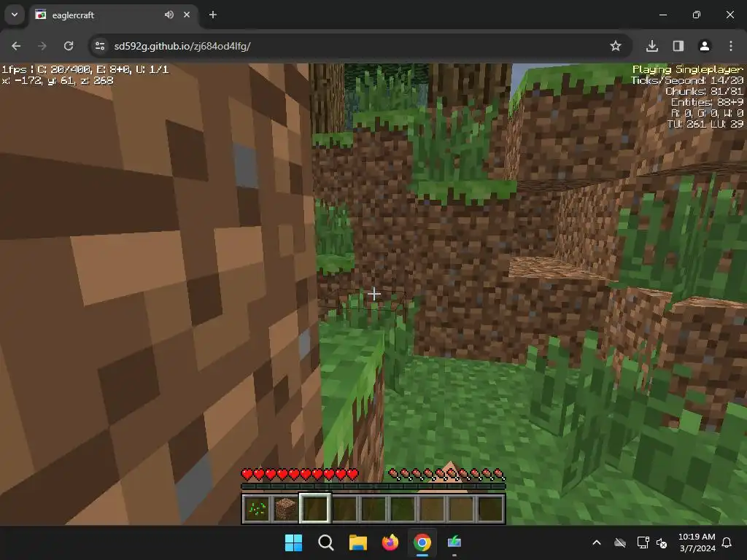This screenshot has height=560, width=747.
Task: Open File Explorer from the taskbar
Action: coord(357,542)
